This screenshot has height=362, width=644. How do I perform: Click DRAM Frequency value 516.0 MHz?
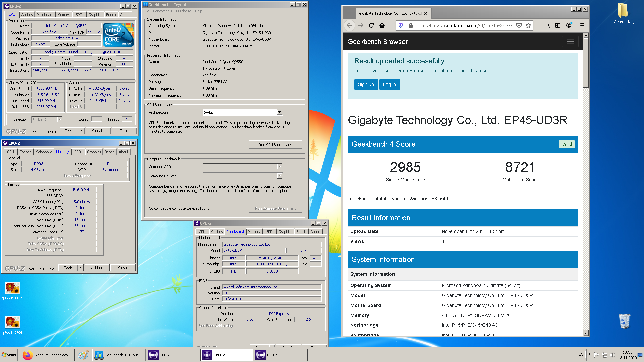point(82,190)
